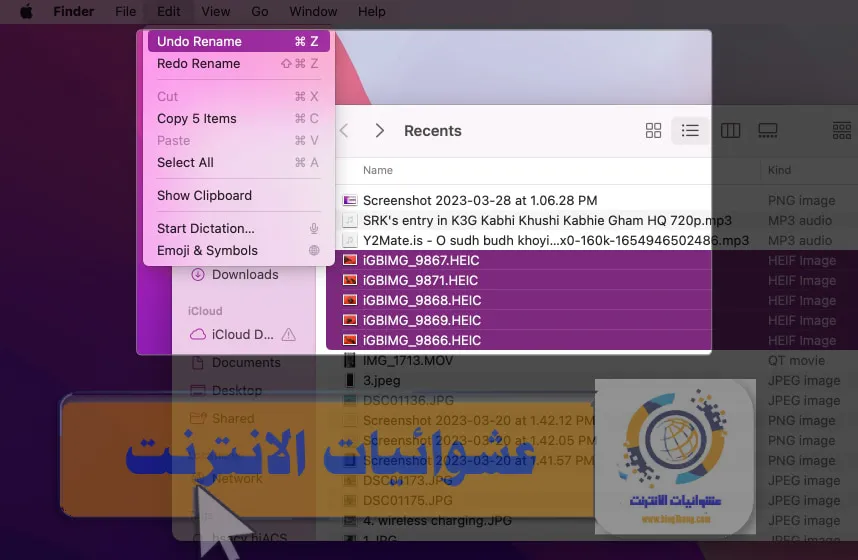Open the File menu
This screenshot has width=858, height=560.
pyautogui.click(x=125, y=11)
